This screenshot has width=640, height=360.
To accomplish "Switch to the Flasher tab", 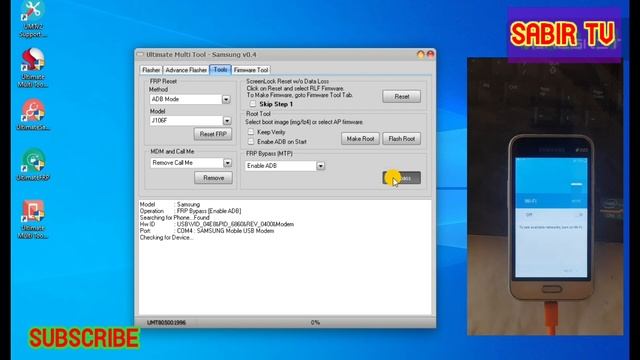I will [151, 70].
